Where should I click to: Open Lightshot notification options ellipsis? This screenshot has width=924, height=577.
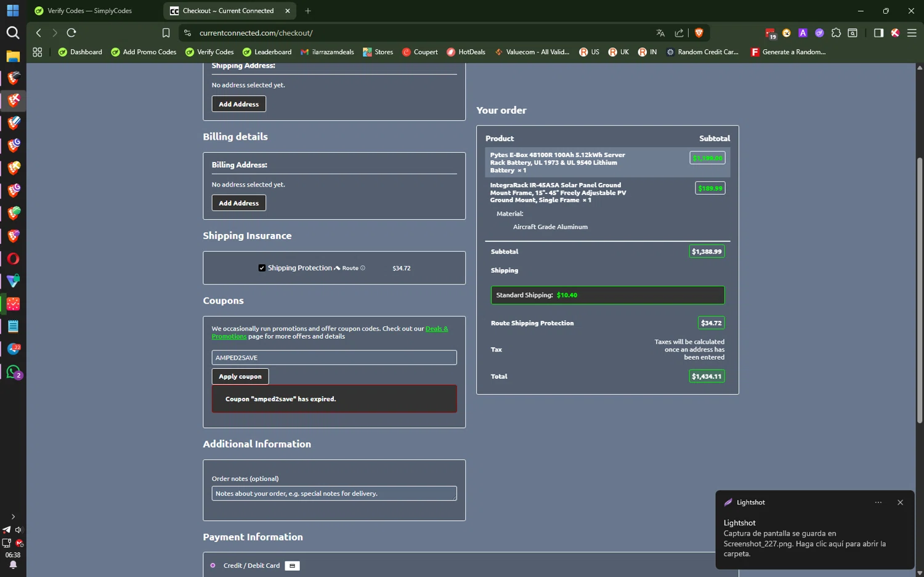(x=878, y=502)
